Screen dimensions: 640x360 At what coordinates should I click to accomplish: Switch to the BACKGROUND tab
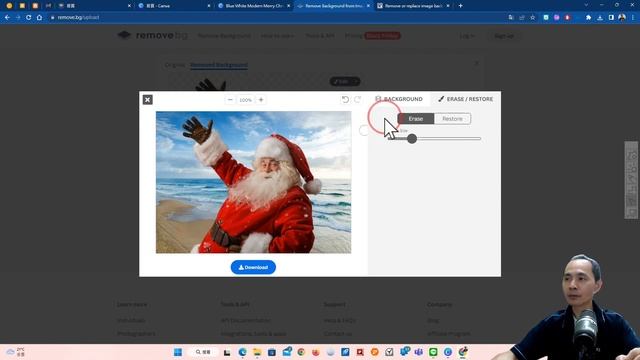(399, 99)
